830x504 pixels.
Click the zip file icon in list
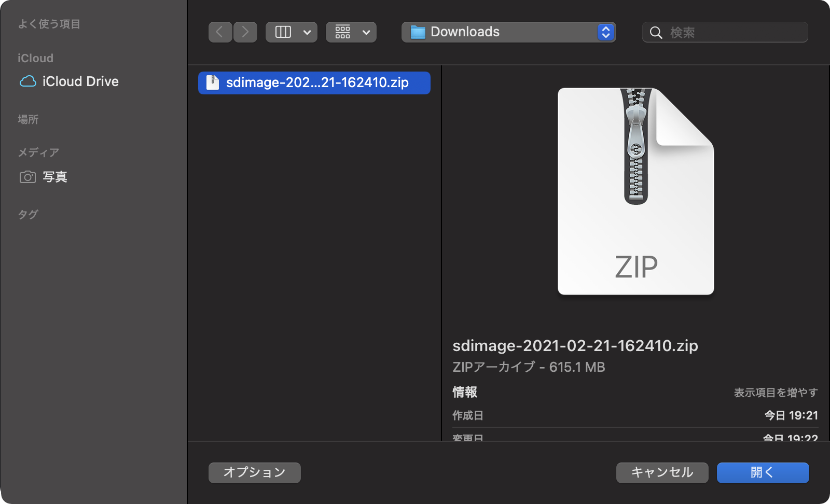coord(213,83)
